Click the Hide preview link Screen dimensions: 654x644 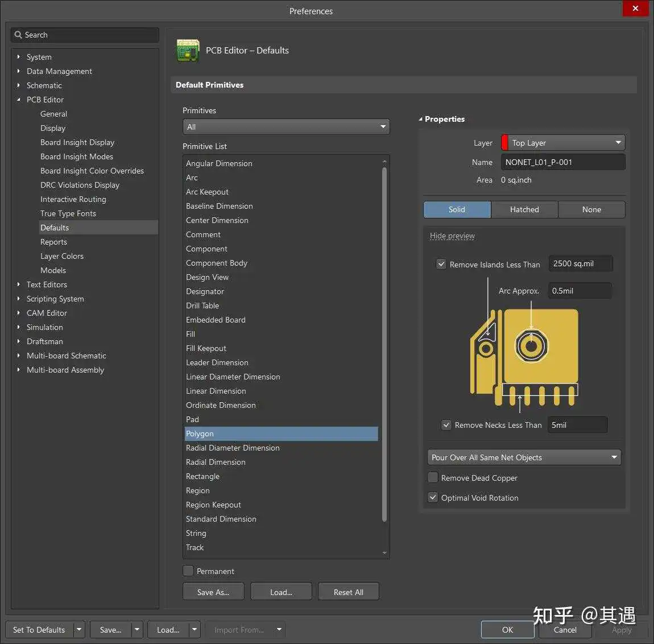click(x=452, y=236)
